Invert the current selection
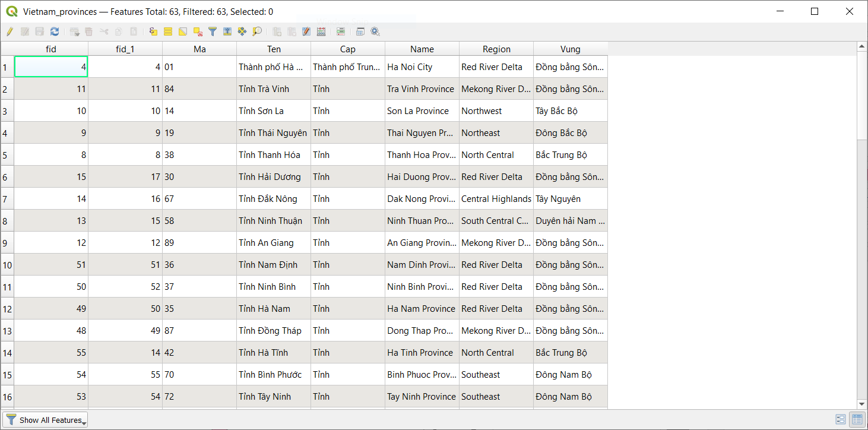 click(x=183, y=31)
